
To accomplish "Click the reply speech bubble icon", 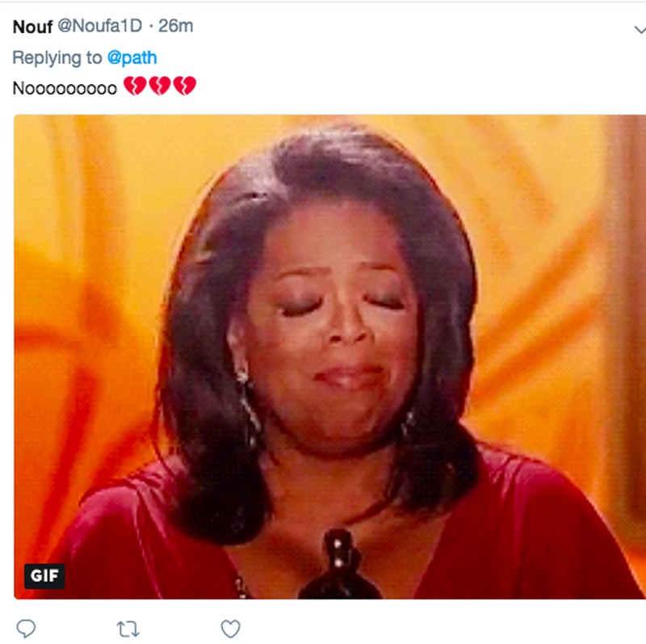I will coord(26,628).
